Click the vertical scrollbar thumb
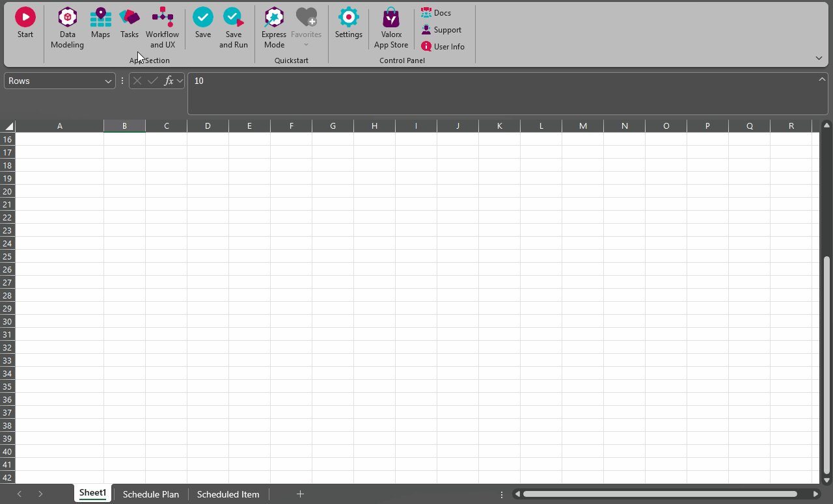 [x=826, y=364]
